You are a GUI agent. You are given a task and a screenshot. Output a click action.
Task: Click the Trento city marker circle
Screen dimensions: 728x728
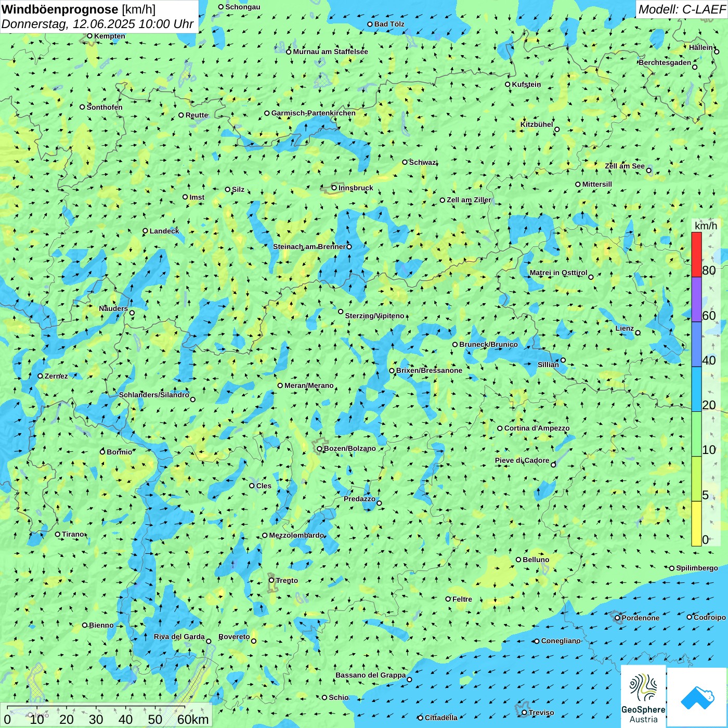(271, 580)
